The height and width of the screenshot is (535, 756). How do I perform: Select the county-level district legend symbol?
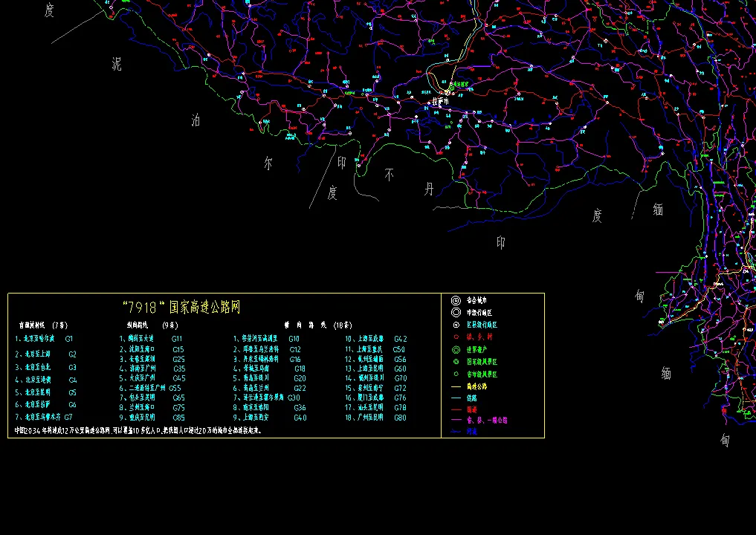455,325
